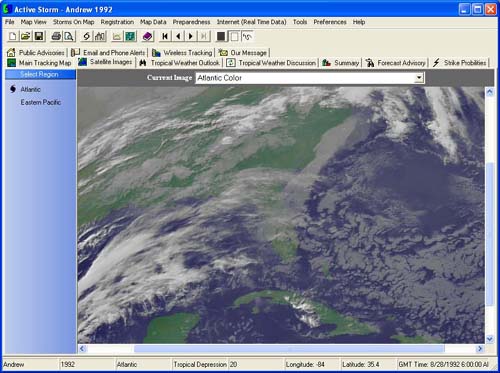Toggle the white square toolbar button

coord(234,36)
